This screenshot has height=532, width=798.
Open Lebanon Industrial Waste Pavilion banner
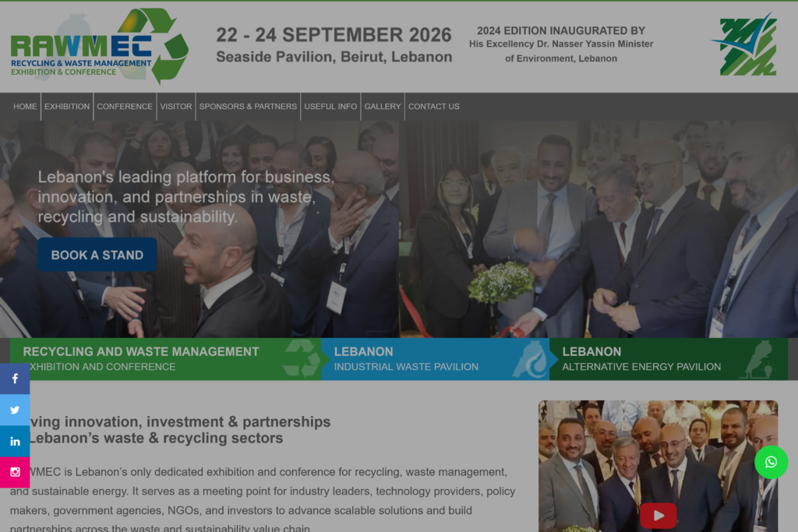coord(435,359)
